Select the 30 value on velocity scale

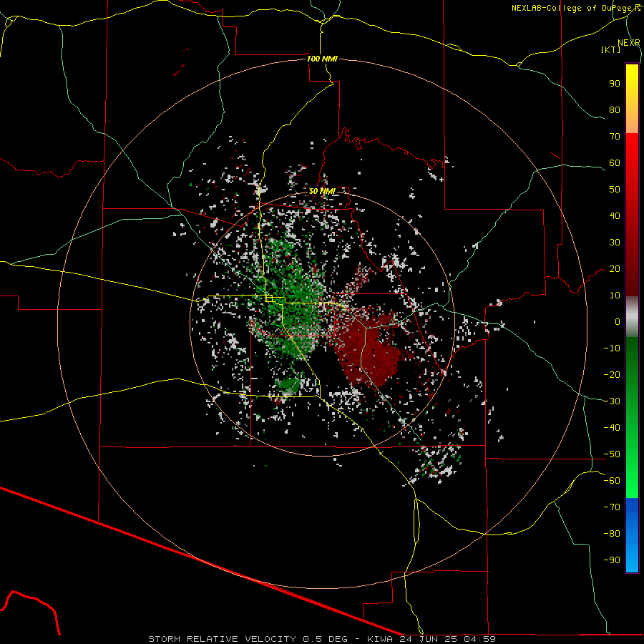(x=615, y=243)
